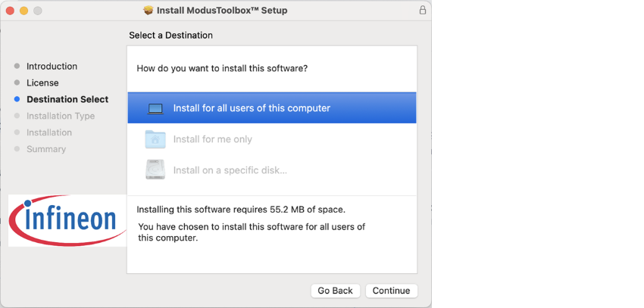This screenshot has width=644, height=308.
Task: Open the License step in sidebar
Action: pos(42,82)
